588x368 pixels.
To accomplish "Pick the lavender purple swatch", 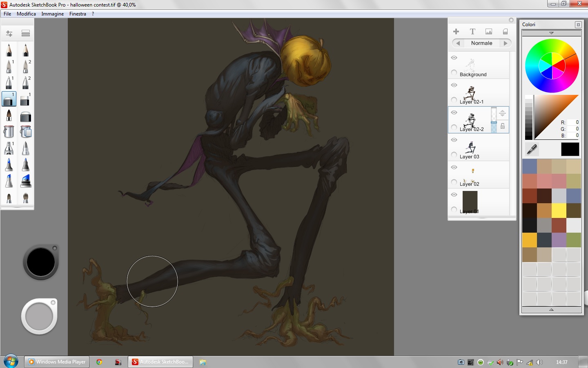I will (x=559, y=240).
